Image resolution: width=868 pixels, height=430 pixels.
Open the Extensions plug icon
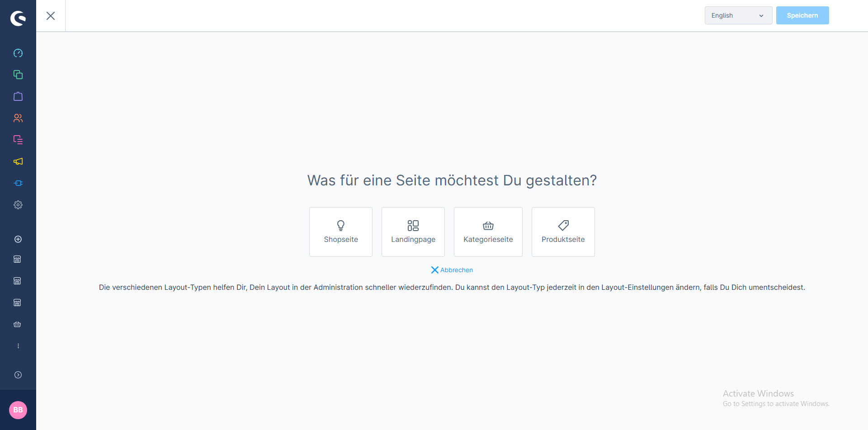(x=18, y=183)
